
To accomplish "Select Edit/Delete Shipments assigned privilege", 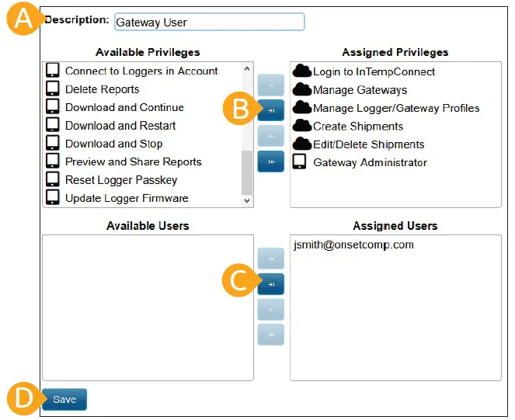I will 395,144.
